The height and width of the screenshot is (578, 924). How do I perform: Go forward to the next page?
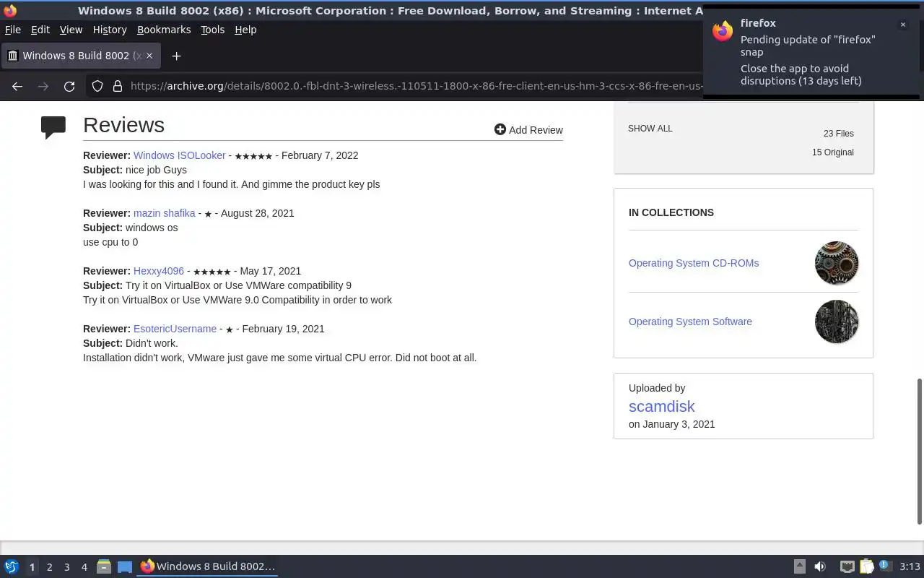43,86
